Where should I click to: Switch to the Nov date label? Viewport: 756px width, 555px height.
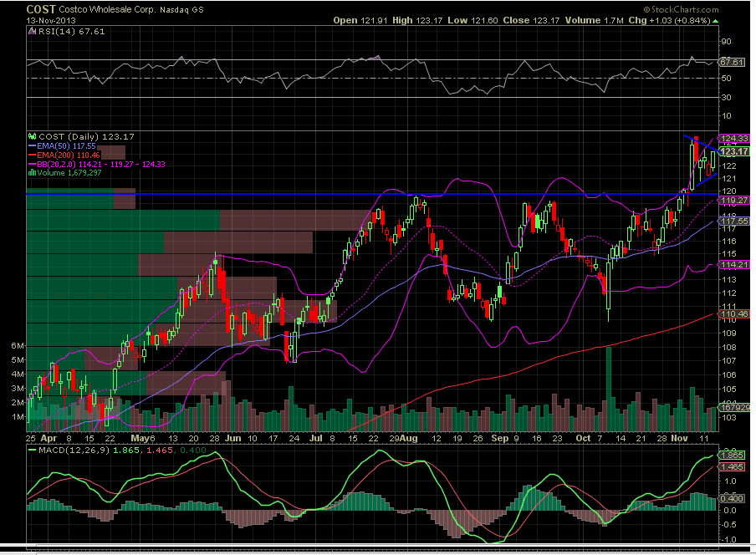[679, 437]
